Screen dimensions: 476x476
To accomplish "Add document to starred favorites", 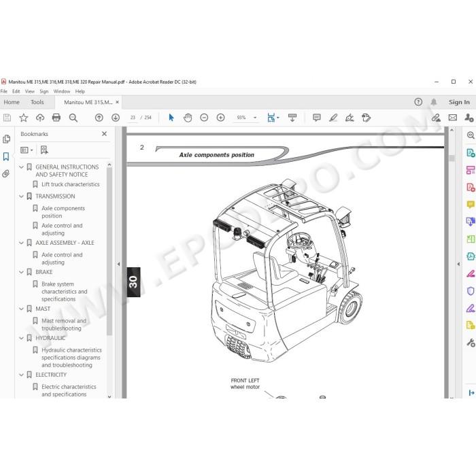I will point(23,118).
